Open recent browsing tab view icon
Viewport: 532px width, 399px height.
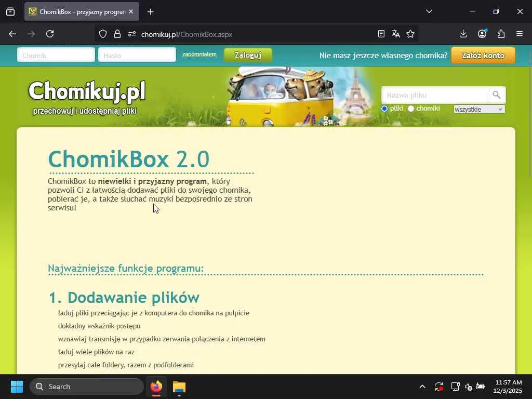[x=10, y=12]
